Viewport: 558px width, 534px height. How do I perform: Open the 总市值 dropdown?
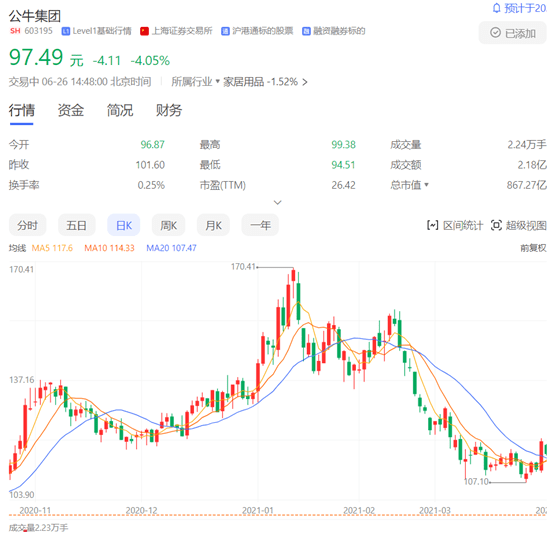[x=409, y=185]
